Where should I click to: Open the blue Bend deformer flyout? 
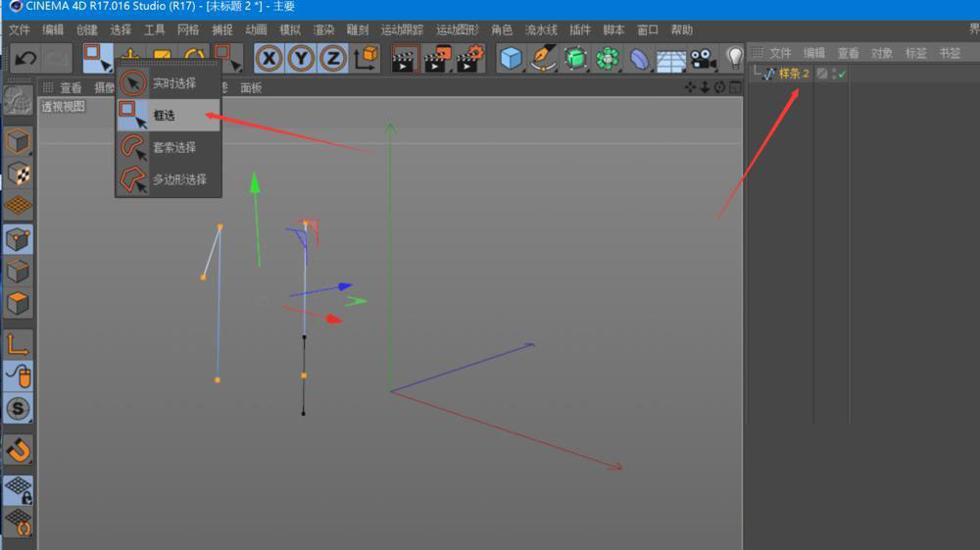[x=639, y=59]
